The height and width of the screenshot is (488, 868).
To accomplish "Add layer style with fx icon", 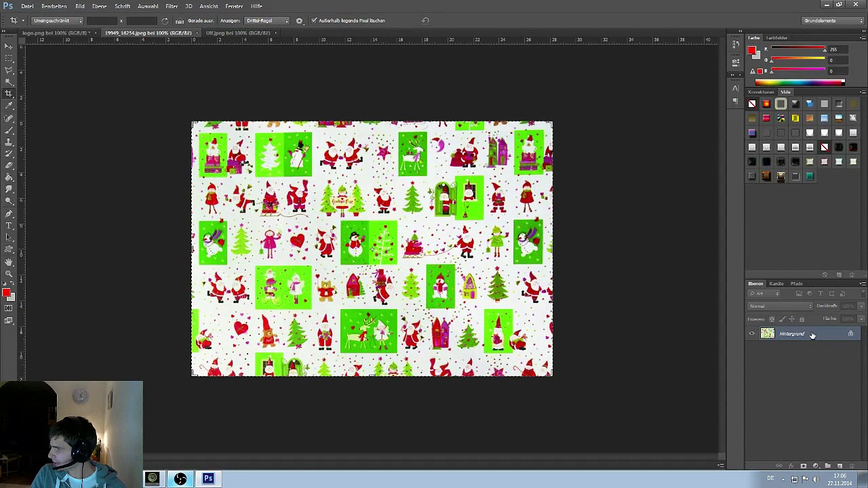I will (x=791, y=466).
